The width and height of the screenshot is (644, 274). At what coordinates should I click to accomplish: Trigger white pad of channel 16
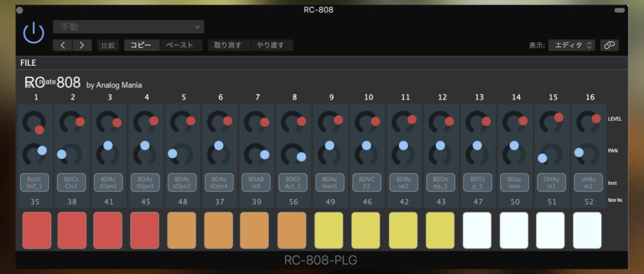pos(587,230)
